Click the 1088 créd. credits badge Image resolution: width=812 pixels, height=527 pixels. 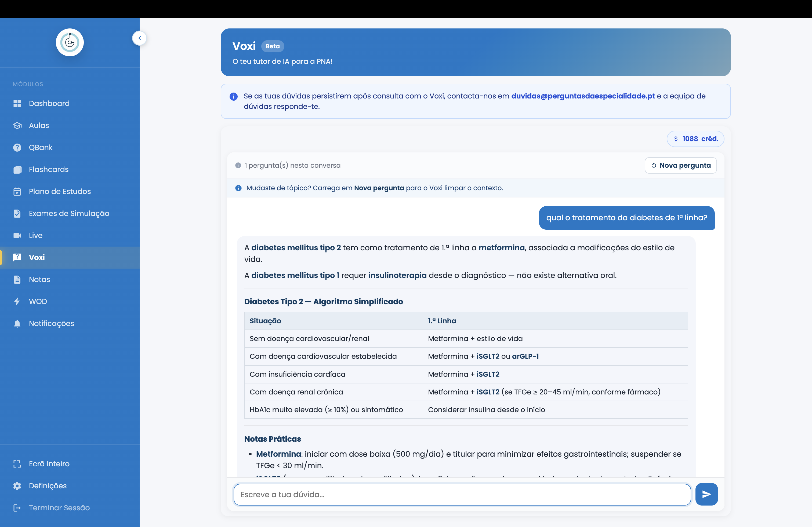click(x=695, y=139)
